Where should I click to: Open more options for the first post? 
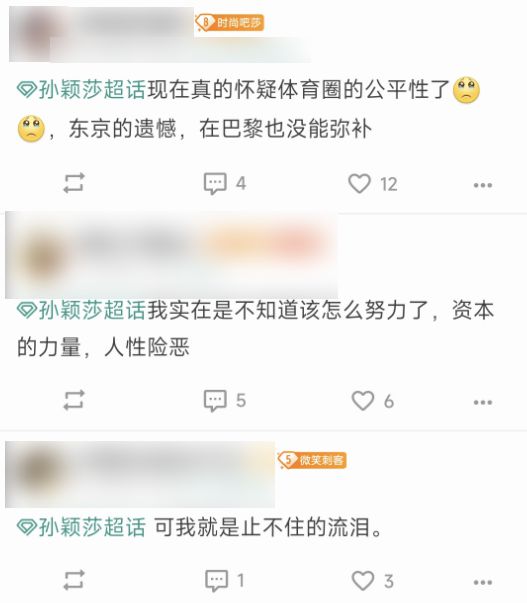click(483, 185)
